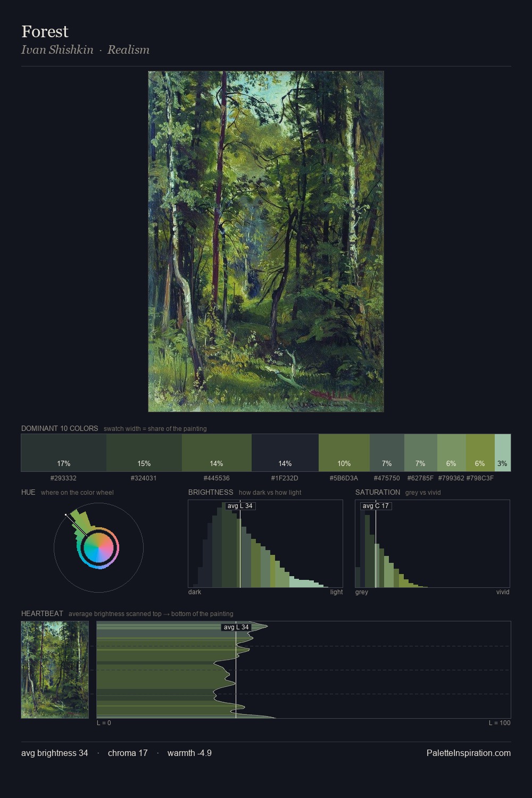This screenshot has height=798, width=532.
Task: Click the 'light' axis label
Action: click(x=337, y=592)
